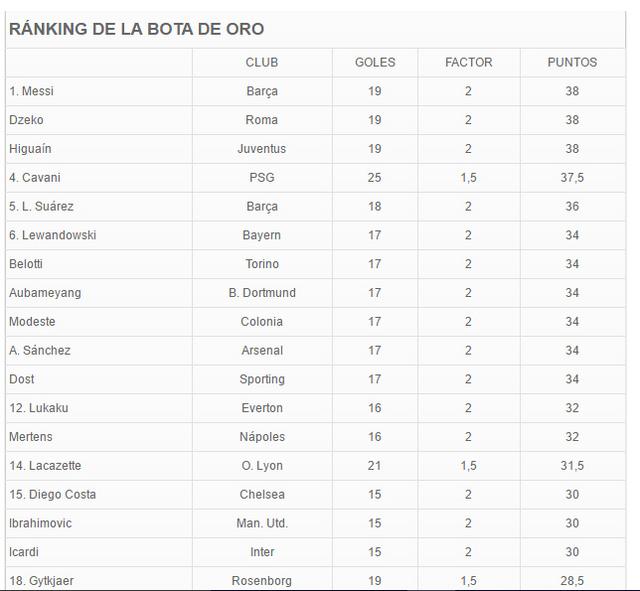
Task: Click the PUNTOS column header
Action: (x=572, y=62)
